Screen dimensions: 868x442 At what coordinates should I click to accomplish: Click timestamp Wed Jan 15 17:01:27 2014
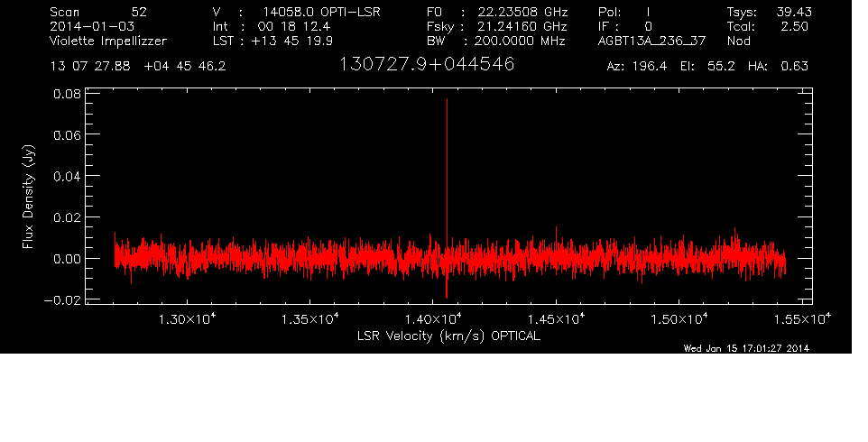746,348
